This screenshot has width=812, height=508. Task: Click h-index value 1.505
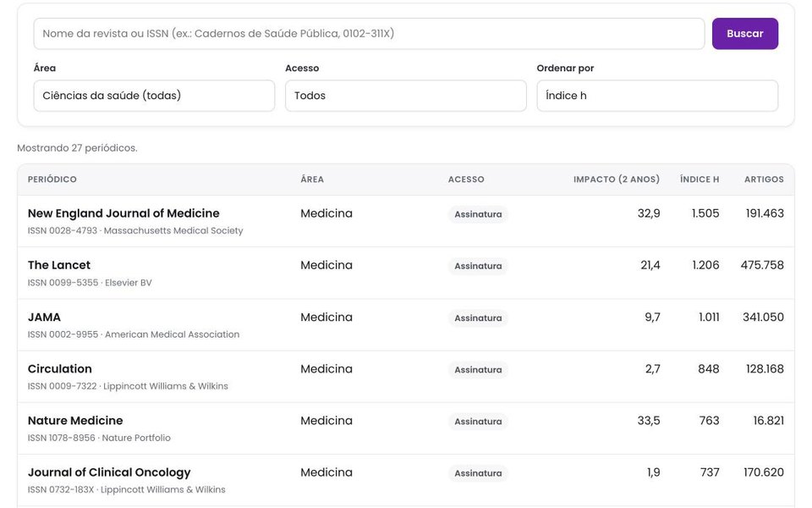(705, 213)
